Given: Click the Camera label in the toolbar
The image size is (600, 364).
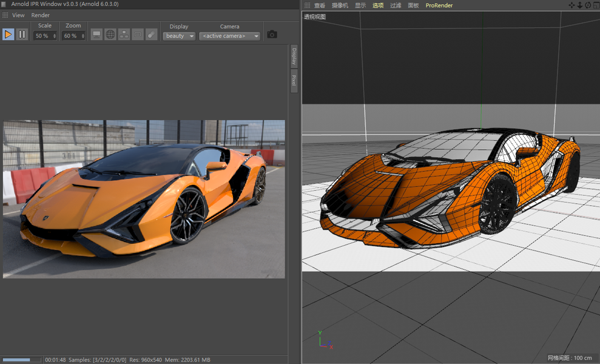Looking at the screenshot, I should pyautogui.click(x=229, y=27).
